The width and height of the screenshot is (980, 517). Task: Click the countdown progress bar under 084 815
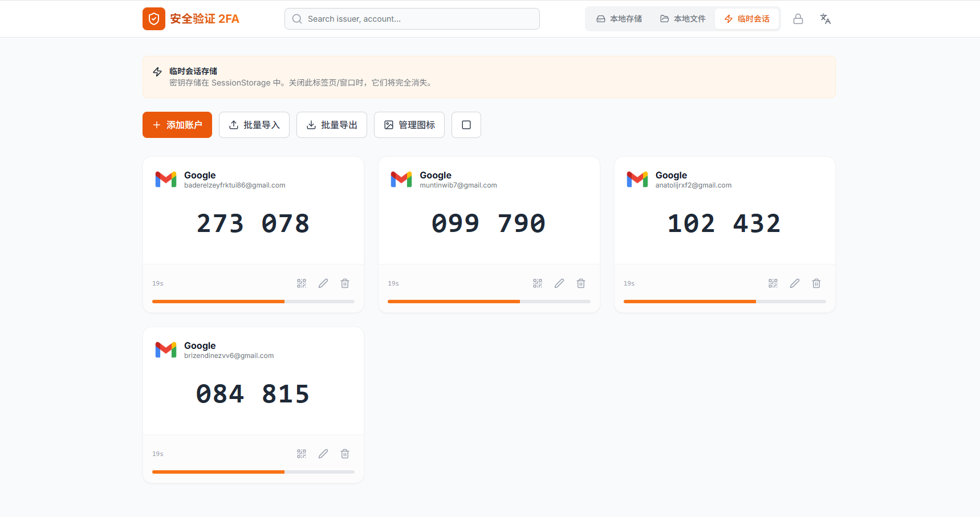tap(253, 471)
